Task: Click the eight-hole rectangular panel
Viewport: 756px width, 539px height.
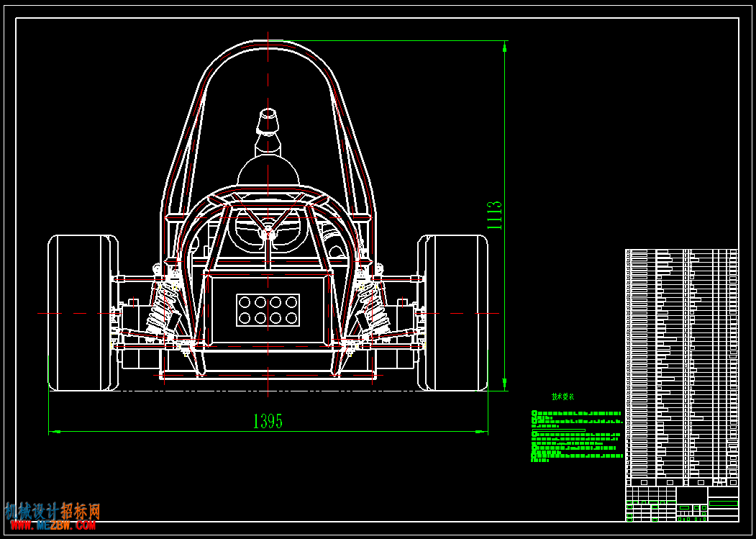Action: pos(268,309)
